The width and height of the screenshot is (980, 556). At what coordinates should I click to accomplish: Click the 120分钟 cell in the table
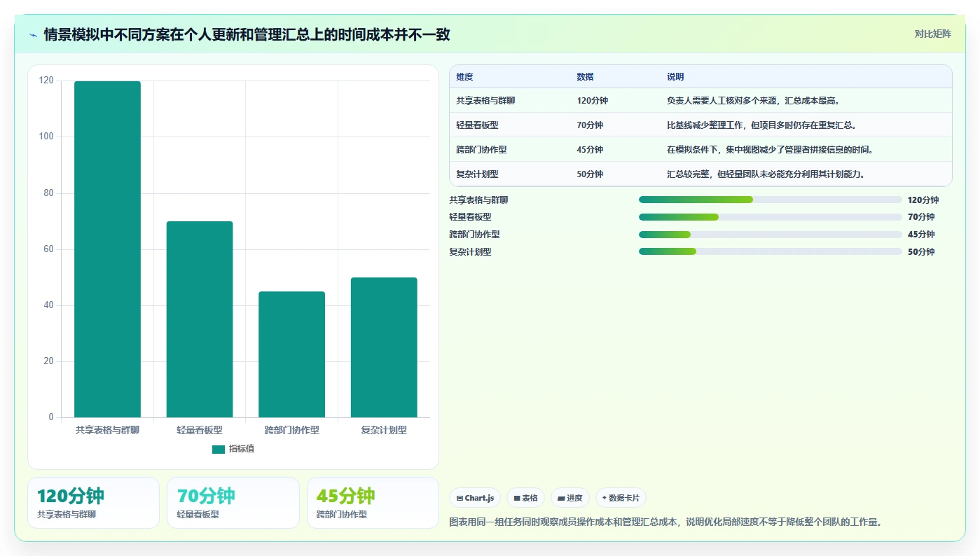click(x=592, y=101)
